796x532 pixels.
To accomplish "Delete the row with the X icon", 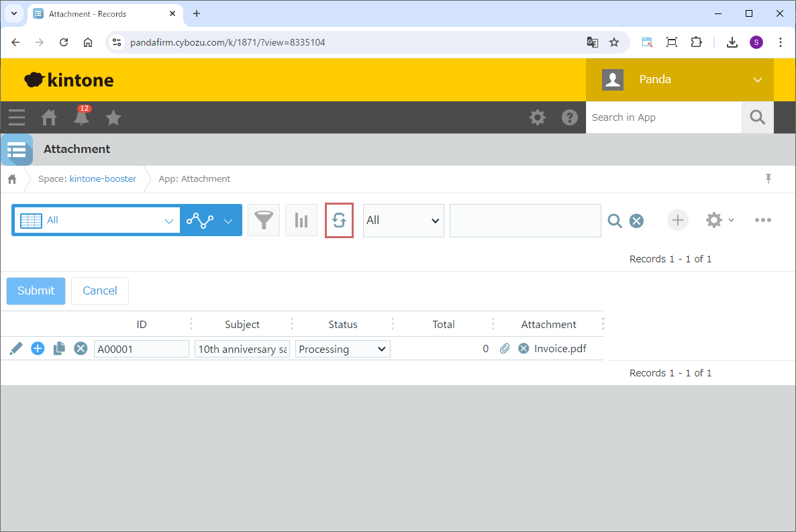I will click(81, 348).
